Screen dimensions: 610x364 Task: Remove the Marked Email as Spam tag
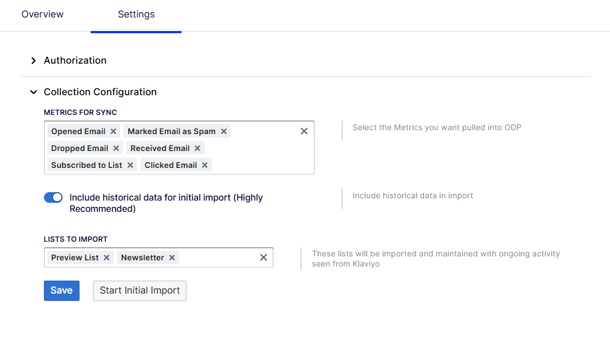pos(224,131)
